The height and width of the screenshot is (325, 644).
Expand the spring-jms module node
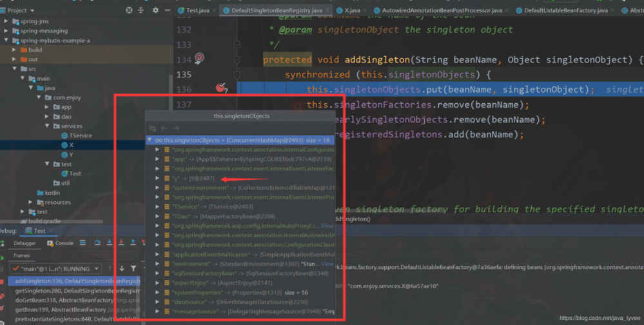pyautogui.click(x=6, y=21)
